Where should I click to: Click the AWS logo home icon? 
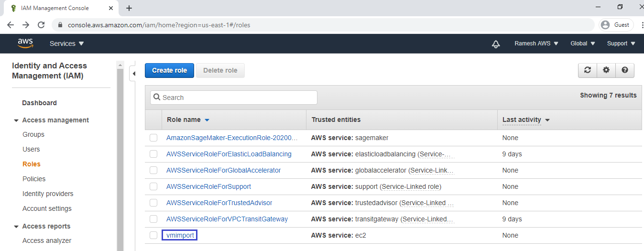(x=25, y=44)
